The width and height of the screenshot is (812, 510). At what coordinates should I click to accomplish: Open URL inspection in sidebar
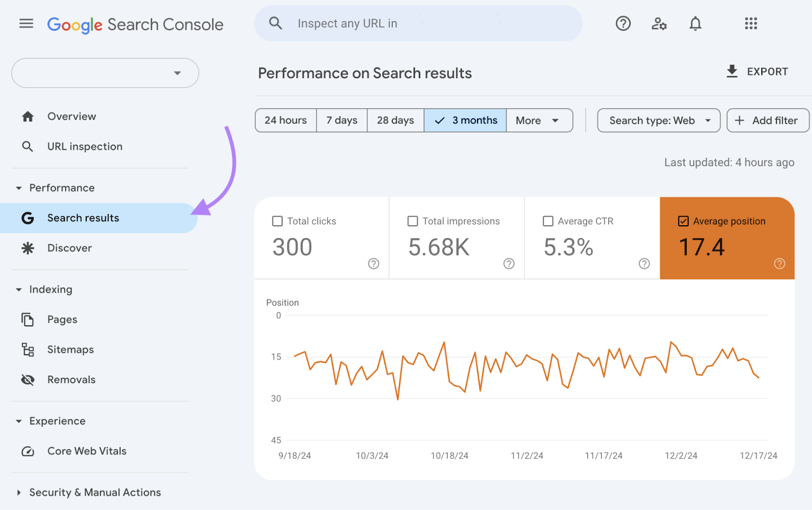[85, 147]
